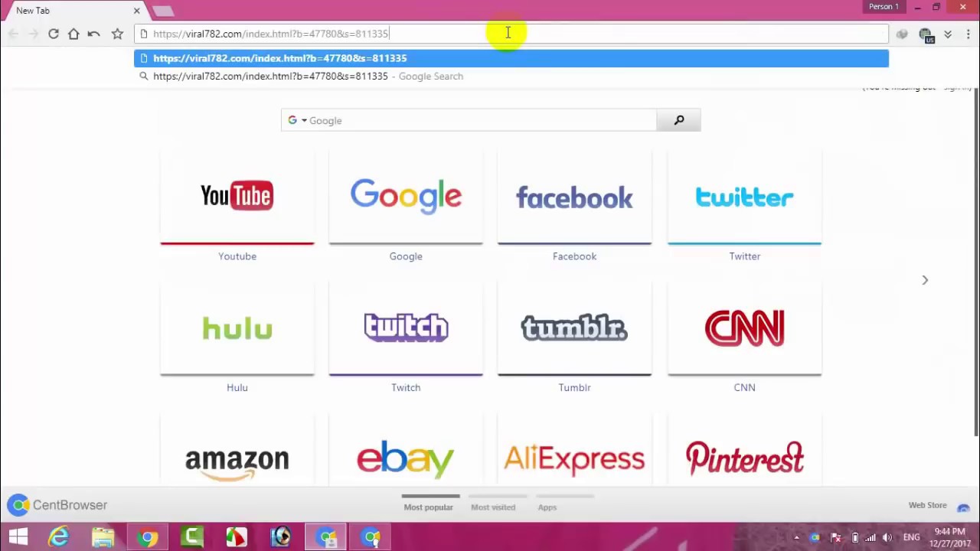Image resolution: width=980 pixels, height=551 pixels.
Task: Go to next page of tiles arrow
Action: [x=925, y=280]
